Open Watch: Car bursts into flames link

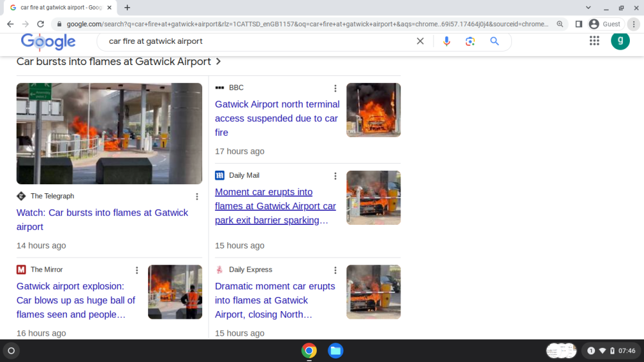(x=102, y=220)
